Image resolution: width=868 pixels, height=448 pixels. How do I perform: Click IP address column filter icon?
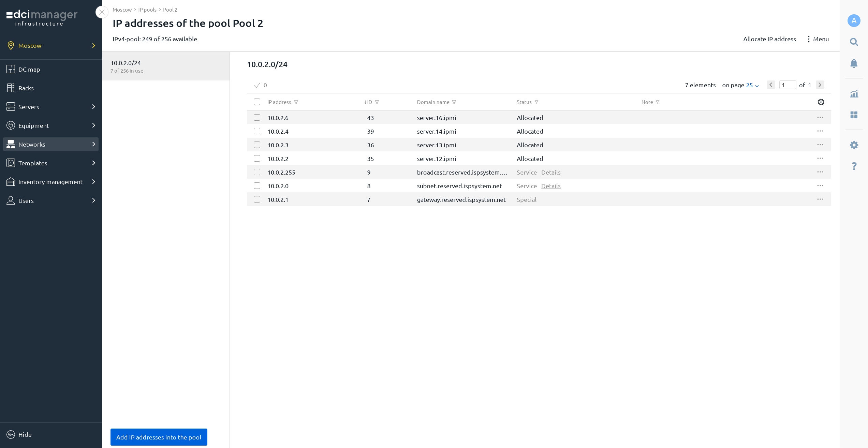296,102
